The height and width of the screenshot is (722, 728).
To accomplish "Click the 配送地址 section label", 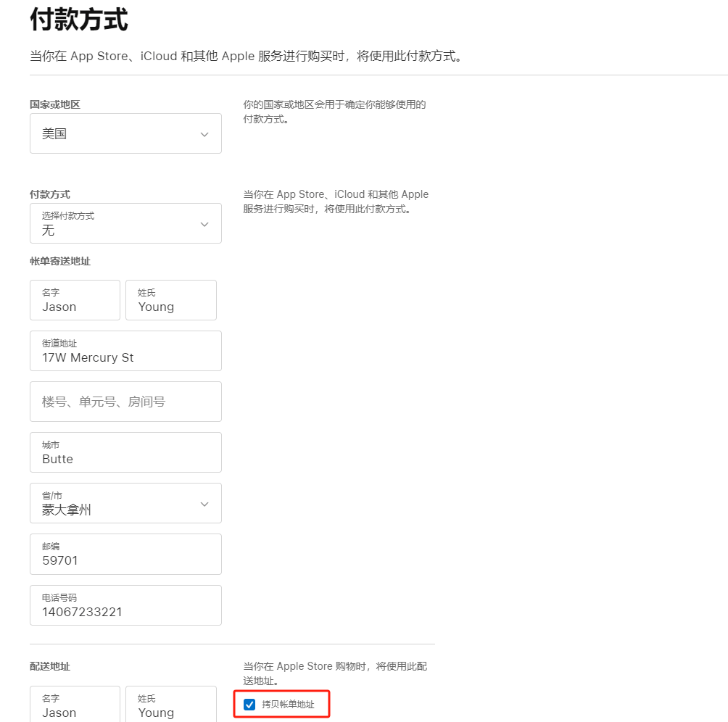I will tap(50, 666).
